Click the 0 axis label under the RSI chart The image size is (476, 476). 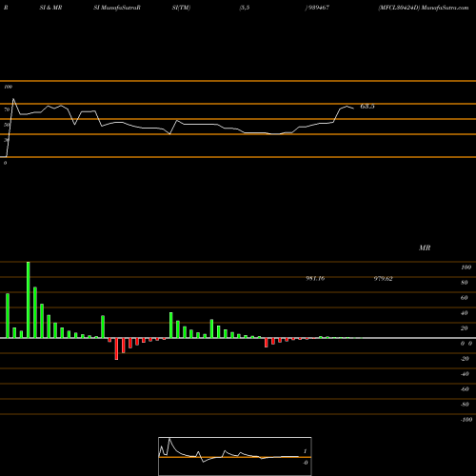pos(5,163)
